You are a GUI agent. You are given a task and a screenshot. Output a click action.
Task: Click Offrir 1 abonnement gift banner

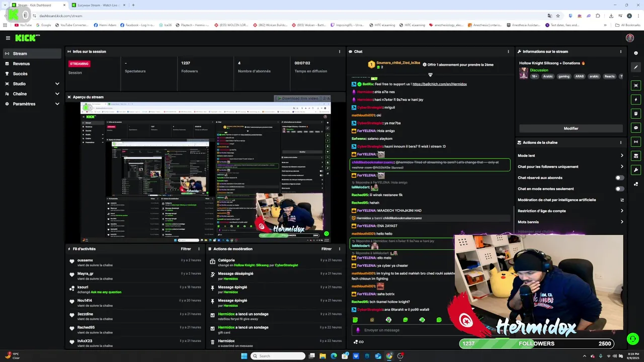(458, 64)
